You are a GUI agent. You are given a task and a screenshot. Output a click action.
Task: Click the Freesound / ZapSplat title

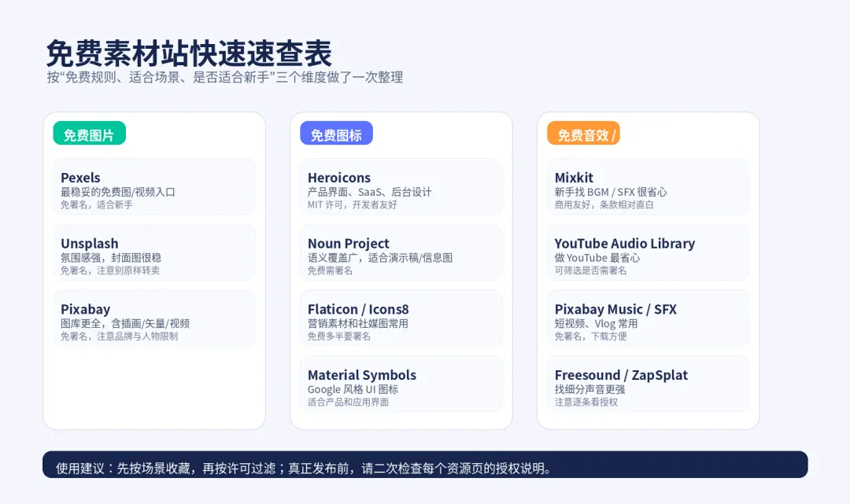point(621,374)
